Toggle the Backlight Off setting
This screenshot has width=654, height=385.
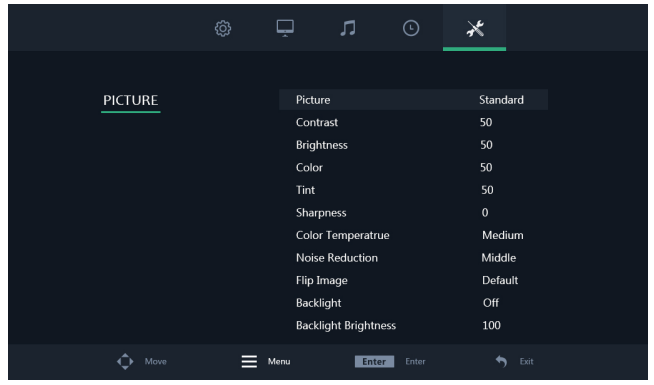(491, 303)
